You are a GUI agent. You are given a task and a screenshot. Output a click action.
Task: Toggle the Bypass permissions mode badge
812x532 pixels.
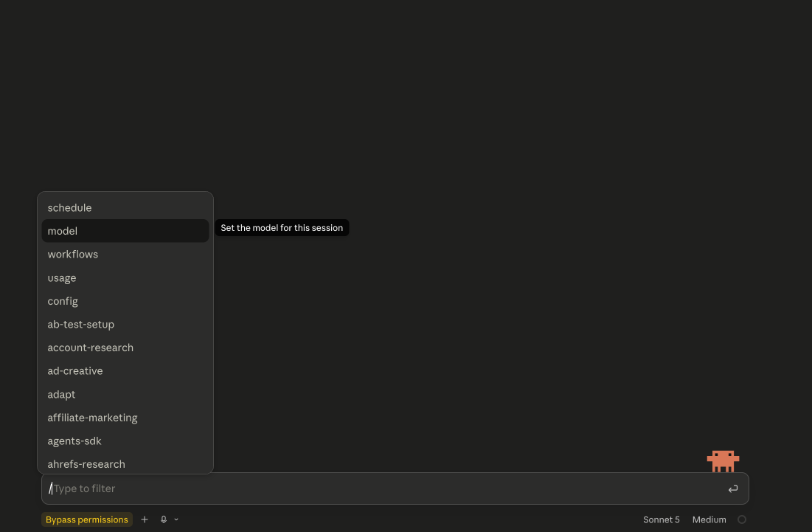point(87,519)
